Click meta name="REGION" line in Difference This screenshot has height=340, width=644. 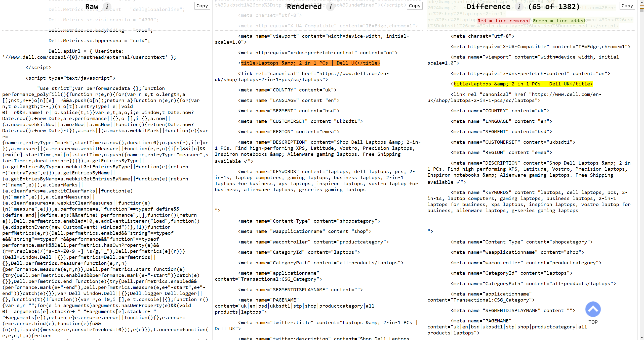(x=501, y=152)
